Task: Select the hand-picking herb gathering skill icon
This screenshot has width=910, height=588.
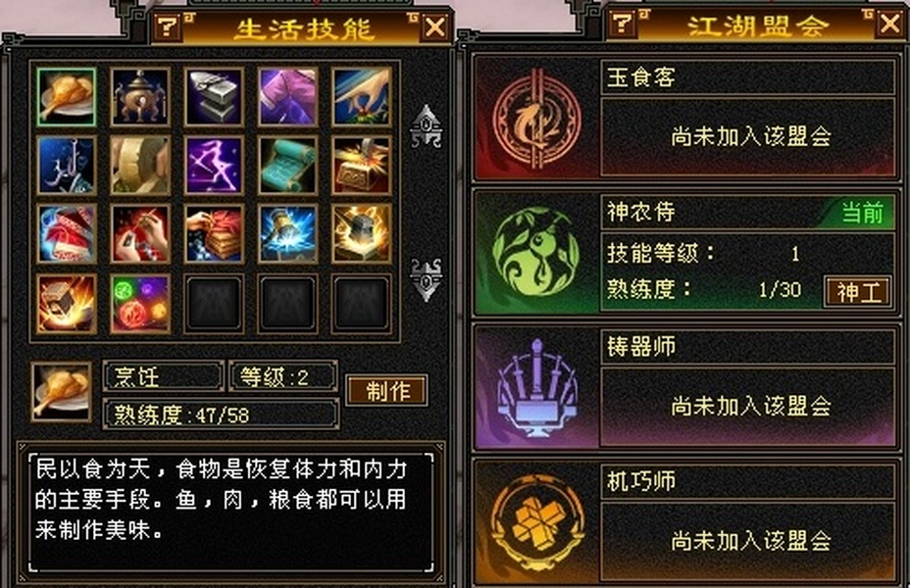Action: [x=361, y=97]
